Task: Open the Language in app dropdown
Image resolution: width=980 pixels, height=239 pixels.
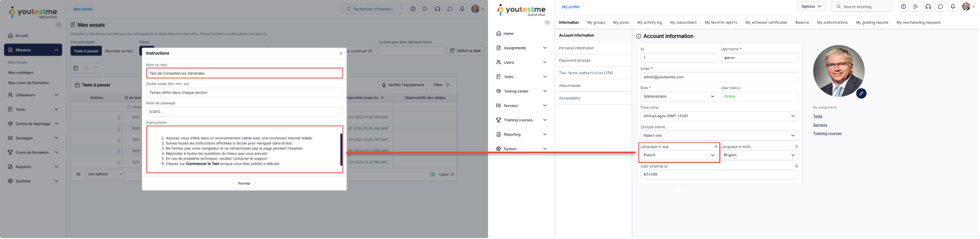Action: pos(678,155)
